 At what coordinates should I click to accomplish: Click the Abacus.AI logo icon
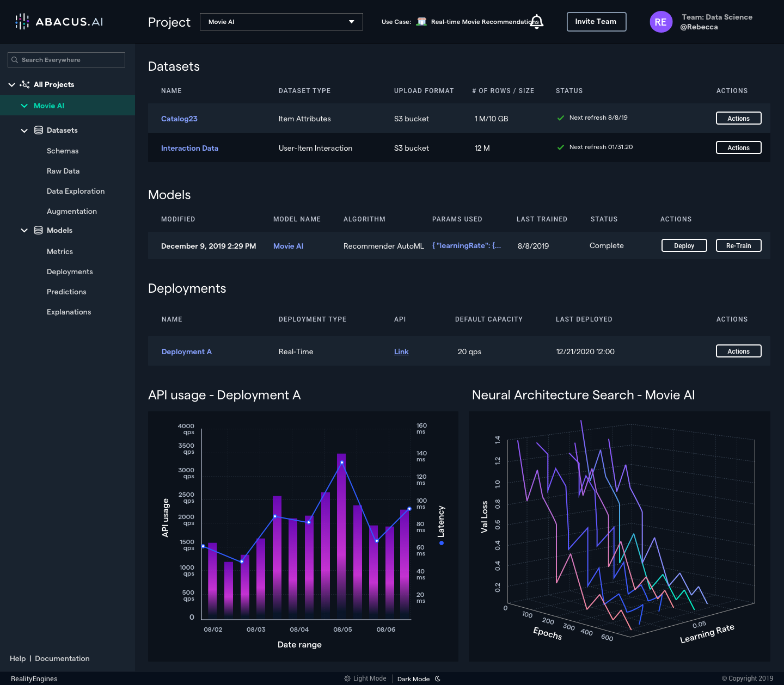coord(22,22)
